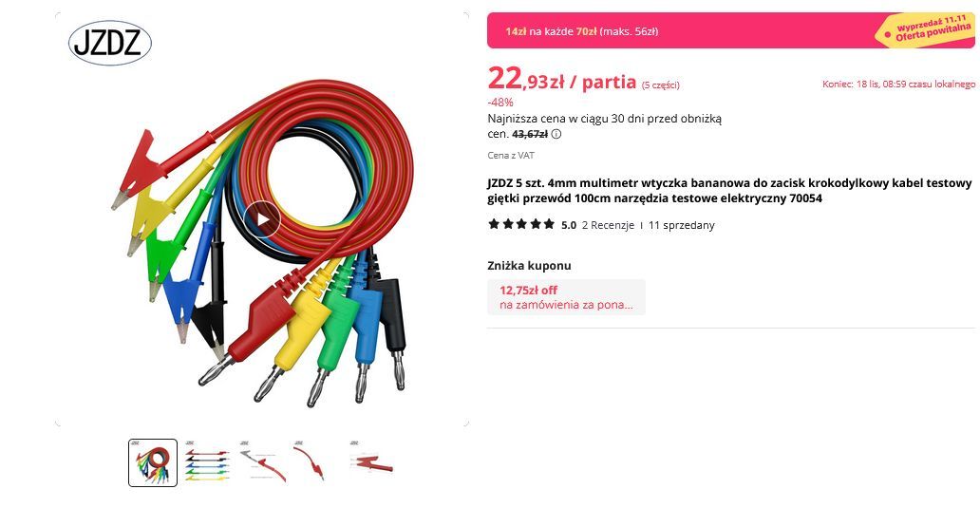Click the JZDZ brand logo

[110, 43]
